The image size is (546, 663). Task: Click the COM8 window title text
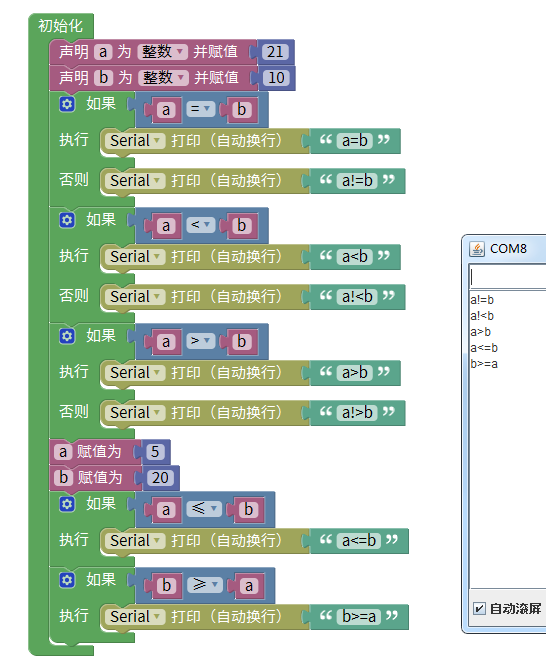508,249
